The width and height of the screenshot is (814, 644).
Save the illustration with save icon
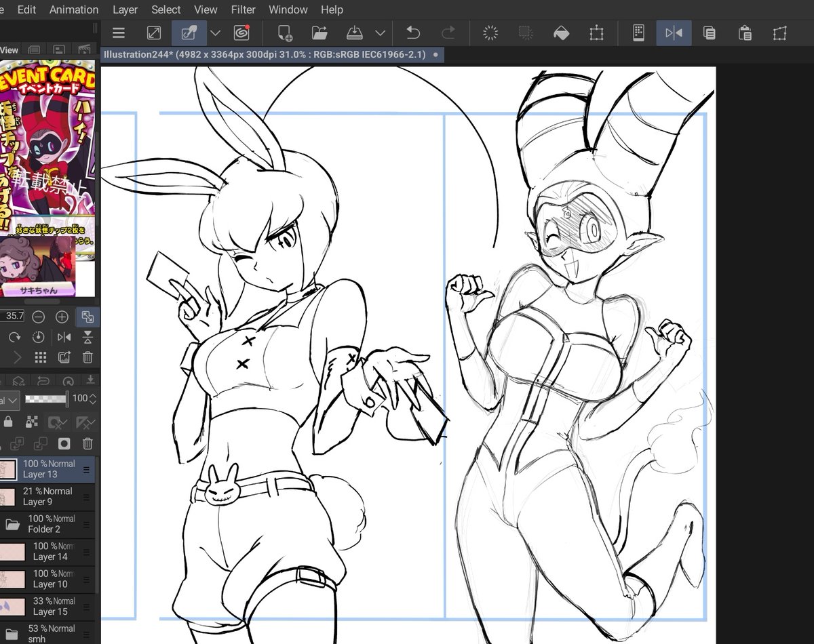pos(355,33)
